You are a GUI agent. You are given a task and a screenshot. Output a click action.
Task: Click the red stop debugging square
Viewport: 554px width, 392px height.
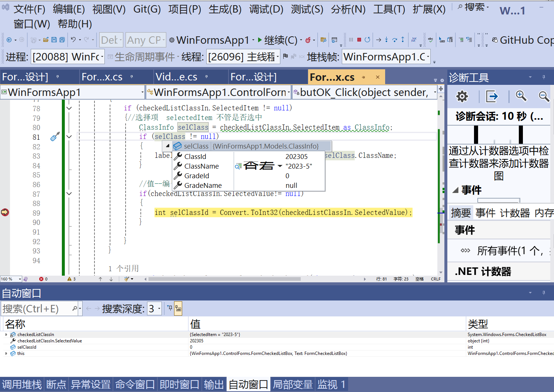click(359, 40)
